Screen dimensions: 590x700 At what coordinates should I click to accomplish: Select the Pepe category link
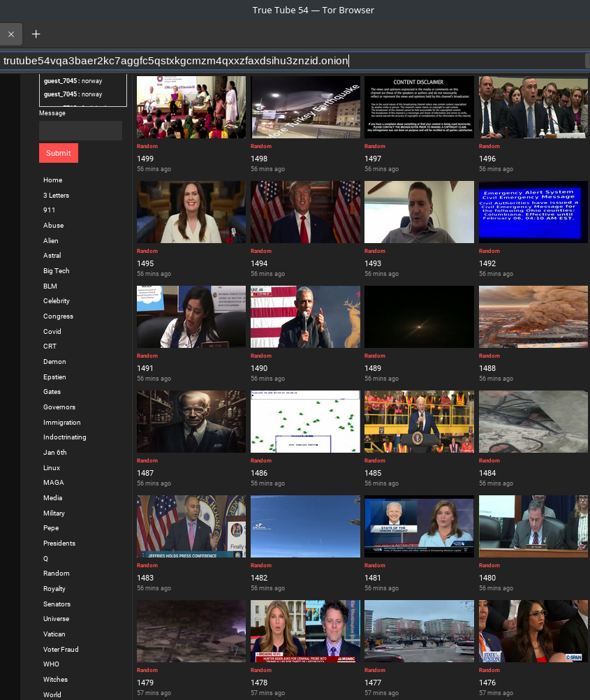[51, 527]
